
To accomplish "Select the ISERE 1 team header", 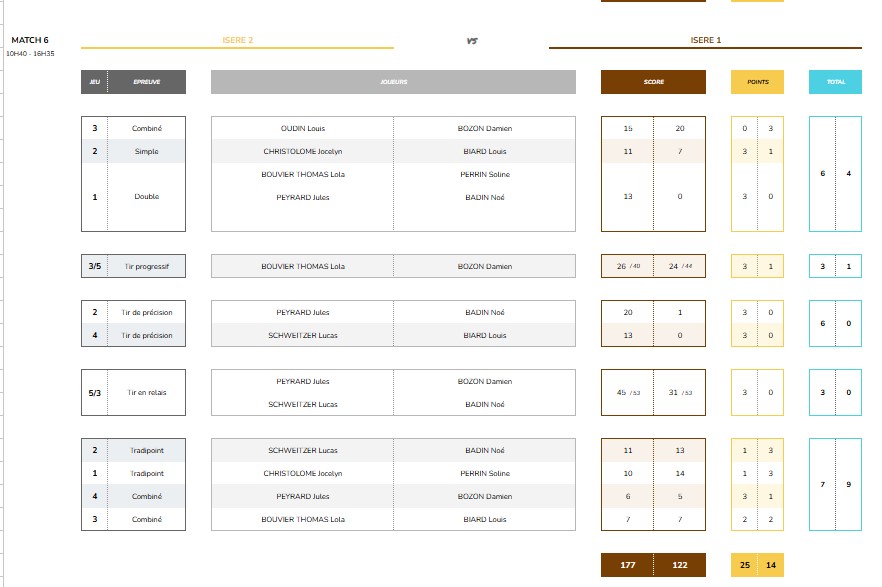I will [x=705, y=40].
